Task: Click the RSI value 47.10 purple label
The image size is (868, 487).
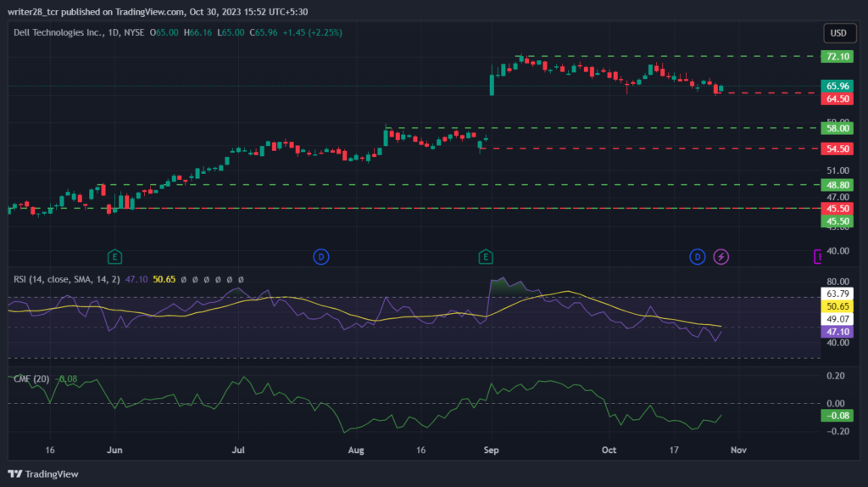Action: tap(837, 332)
